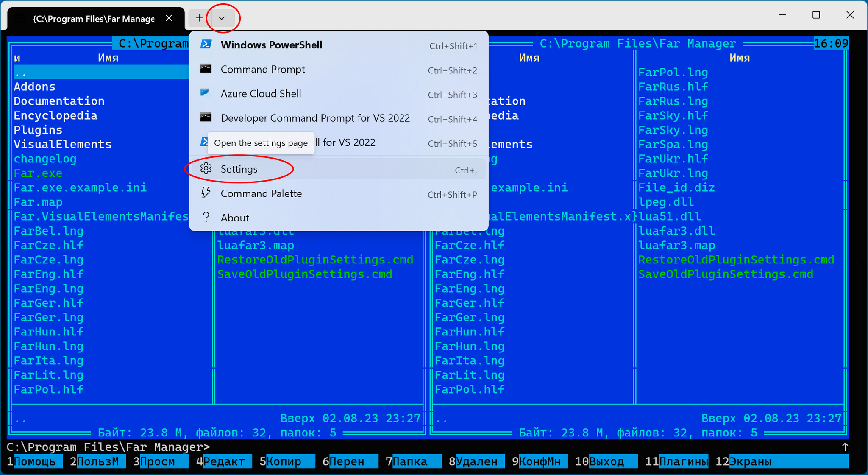The width and height of the screenshot is (868, 475).
Task: Click the 16:09 clock in panel corner
Action: click(831, 43)
